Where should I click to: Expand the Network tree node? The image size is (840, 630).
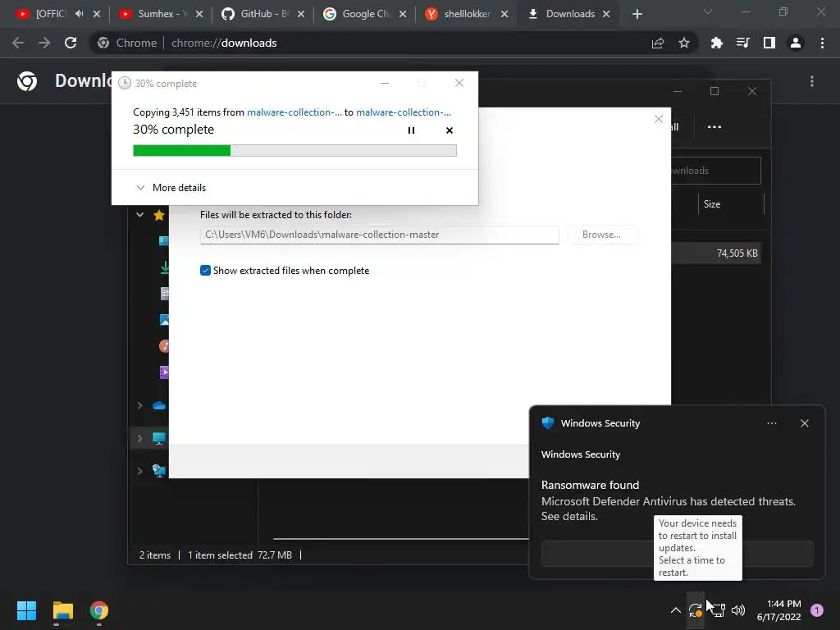(x=139, y=471)
